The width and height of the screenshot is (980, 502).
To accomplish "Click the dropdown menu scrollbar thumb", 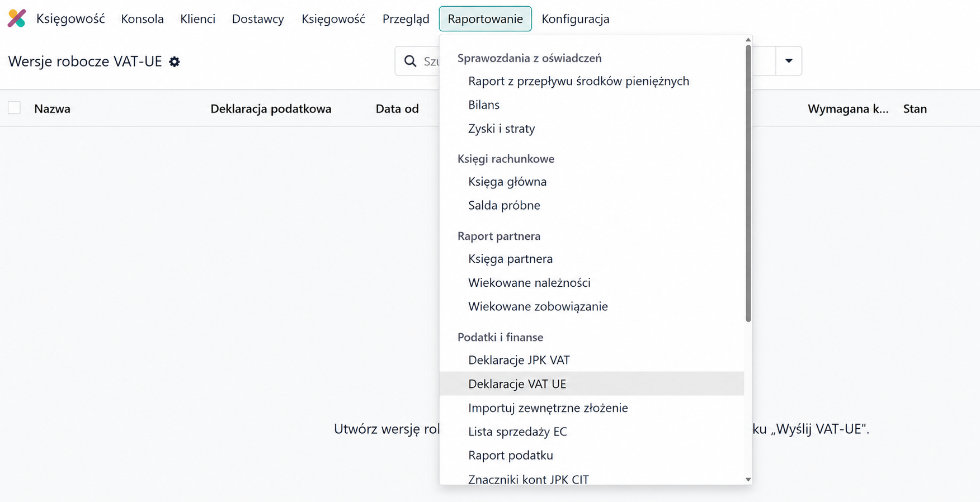I will click(748, 183).
